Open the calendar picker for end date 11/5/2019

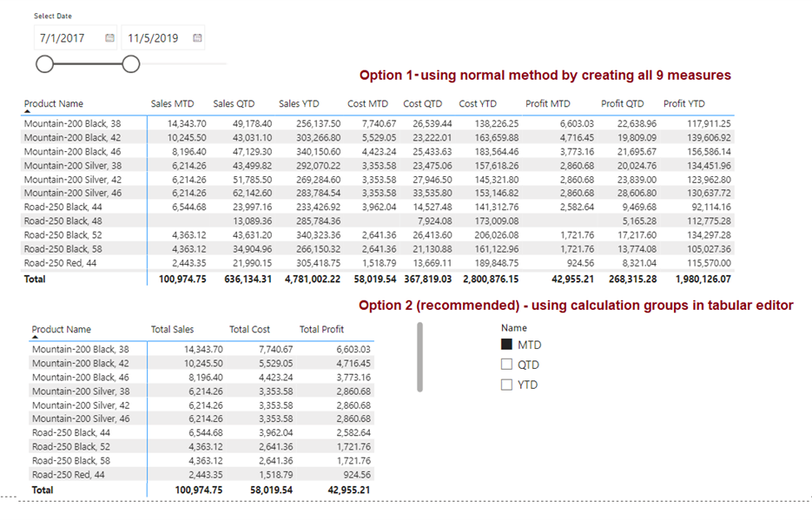pyautogui.click(x=197, y=38)
